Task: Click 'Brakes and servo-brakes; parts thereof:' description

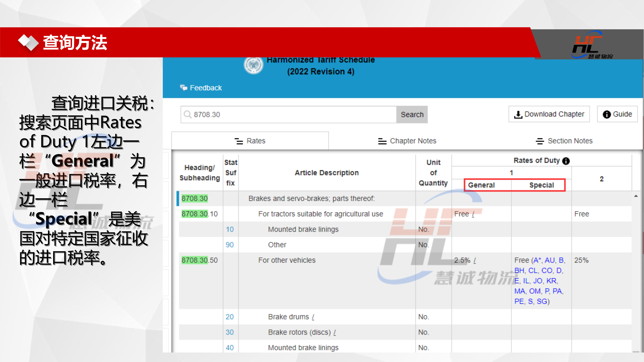Action: coord(311,199)
